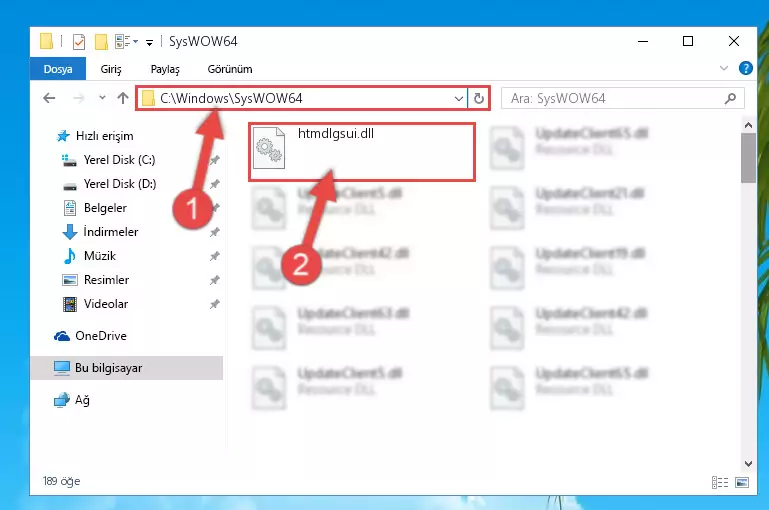Click the OneDrive cloud icon
Screen dimensions: 769x510
(x=62, y=336)
